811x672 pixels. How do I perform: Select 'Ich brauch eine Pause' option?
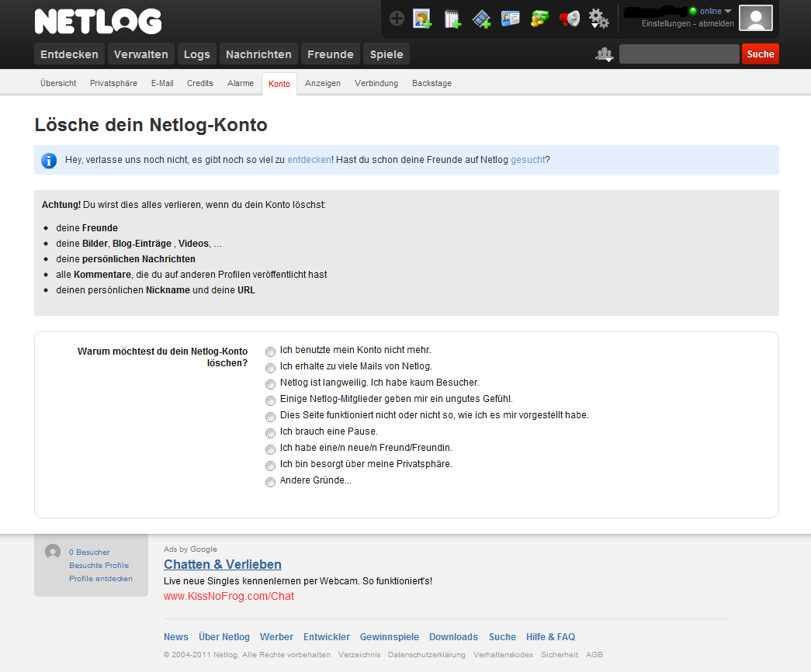coord(270,433)
